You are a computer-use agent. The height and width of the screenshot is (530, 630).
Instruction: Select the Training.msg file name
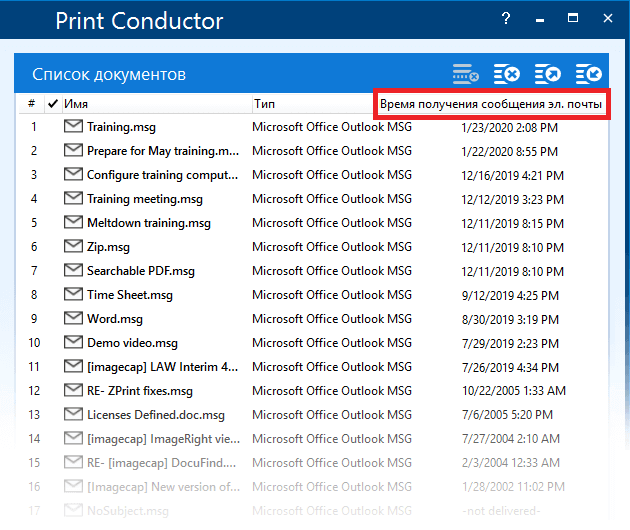click(x=121, y=127)
